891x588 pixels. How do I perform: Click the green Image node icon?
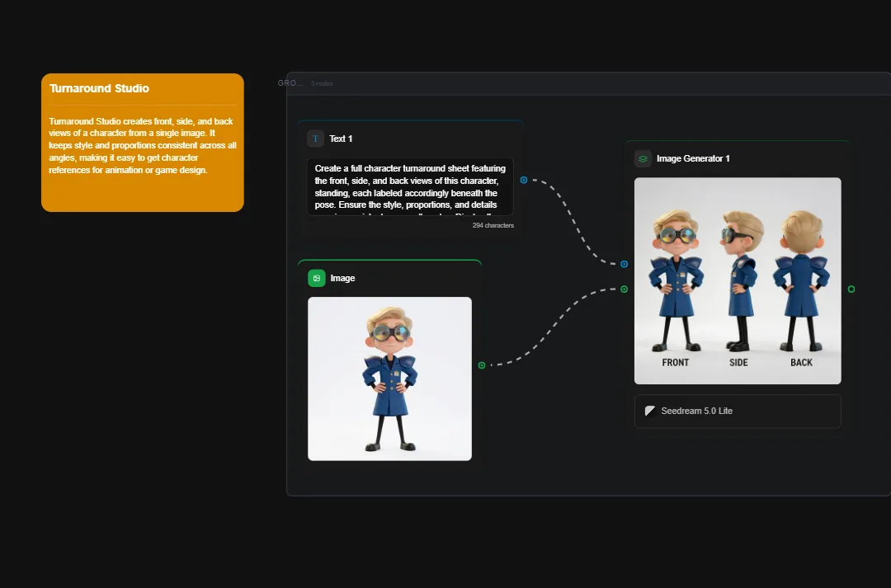pos(318,278)
